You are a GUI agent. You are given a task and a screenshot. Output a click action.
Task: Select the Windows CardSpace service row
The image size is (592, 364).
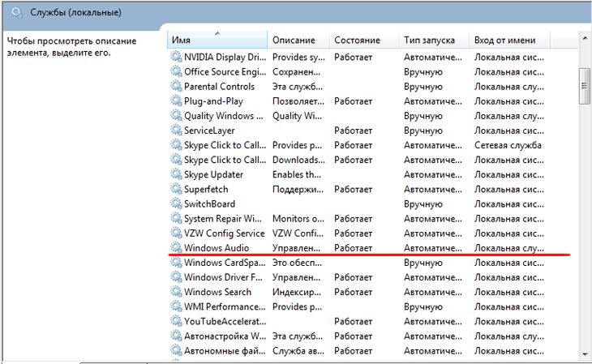(224, 263)
